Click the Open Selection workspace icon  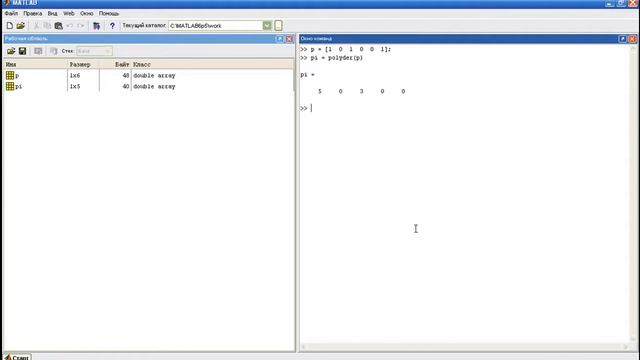(38, 51)
